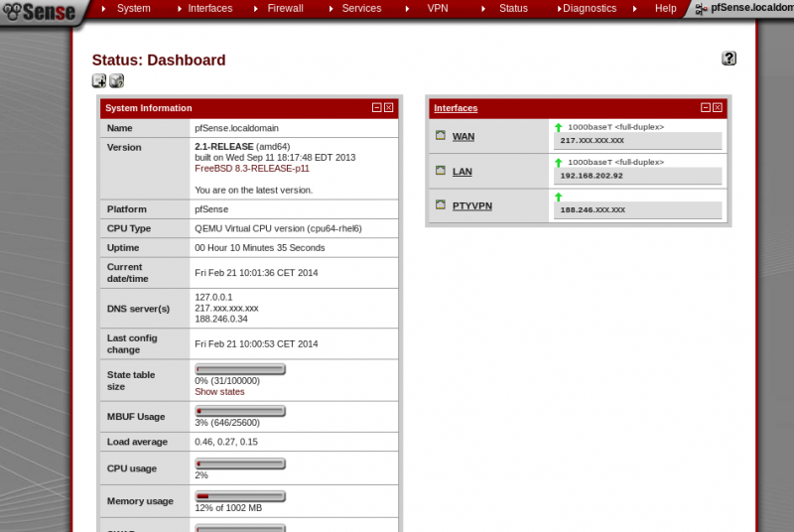Click the Status: Dashboard page title
Screen dimensions: 794x532
(x=159, y=60)
